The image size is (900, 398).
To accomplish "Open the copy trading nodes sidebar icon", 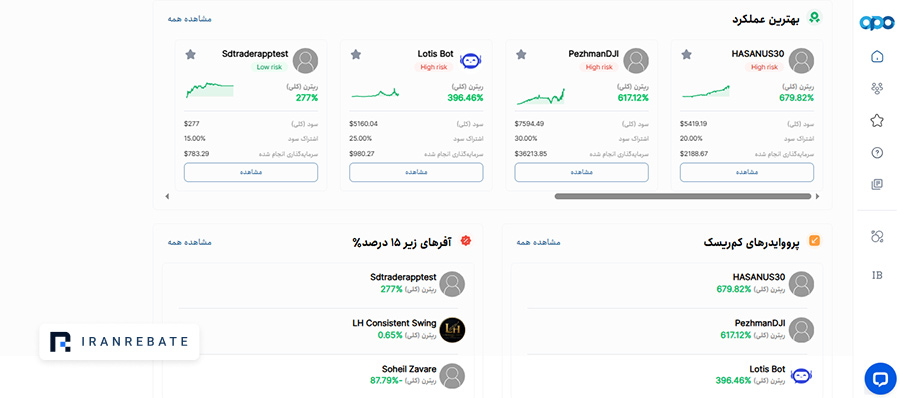I will 876,88.
